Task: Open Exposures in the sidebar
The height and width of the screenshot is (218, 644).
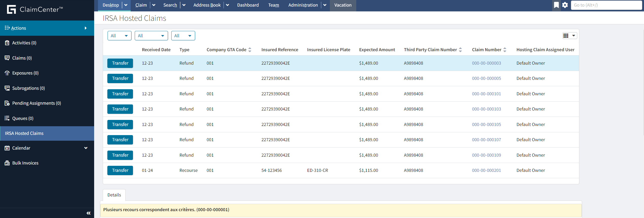Action: click(25, 73)
